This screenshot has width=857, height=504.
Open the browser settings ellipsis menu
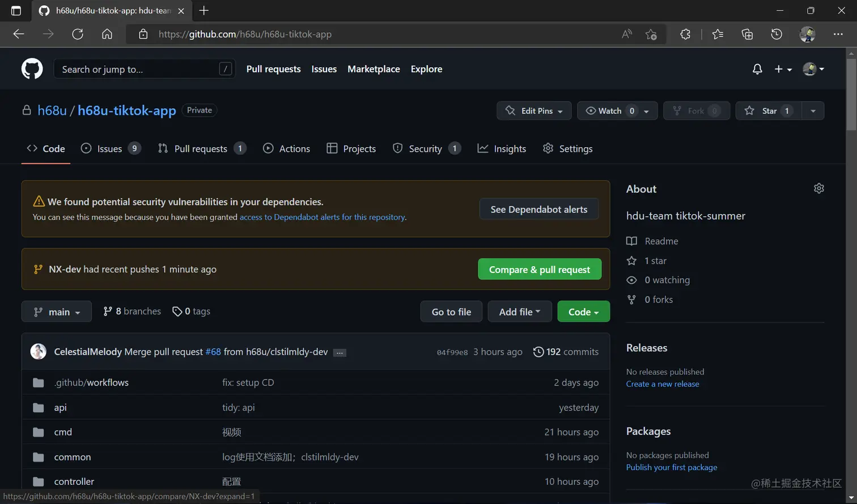838,34
